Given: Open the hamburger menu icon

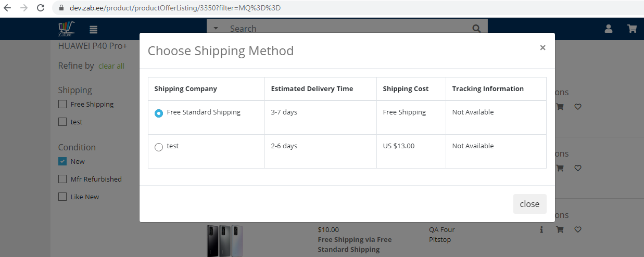Looking at the screenshot, I should pyautogui.click(x=94, y=30).
